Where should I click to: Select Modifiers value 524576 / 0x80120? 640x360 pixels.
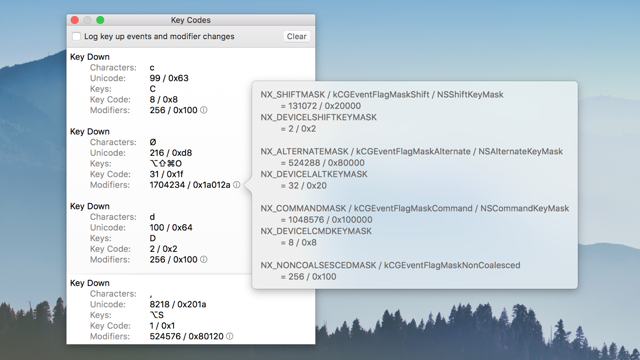(x=187, y=336)
